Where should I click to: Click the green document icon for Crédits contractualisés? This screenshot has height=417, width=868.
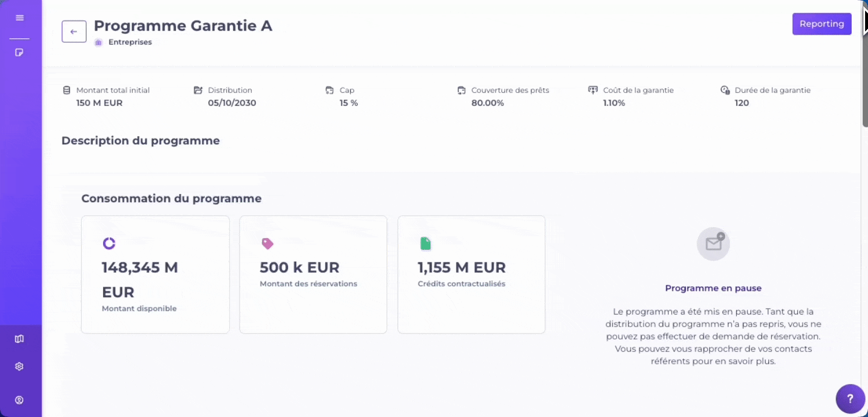(425, 244)
